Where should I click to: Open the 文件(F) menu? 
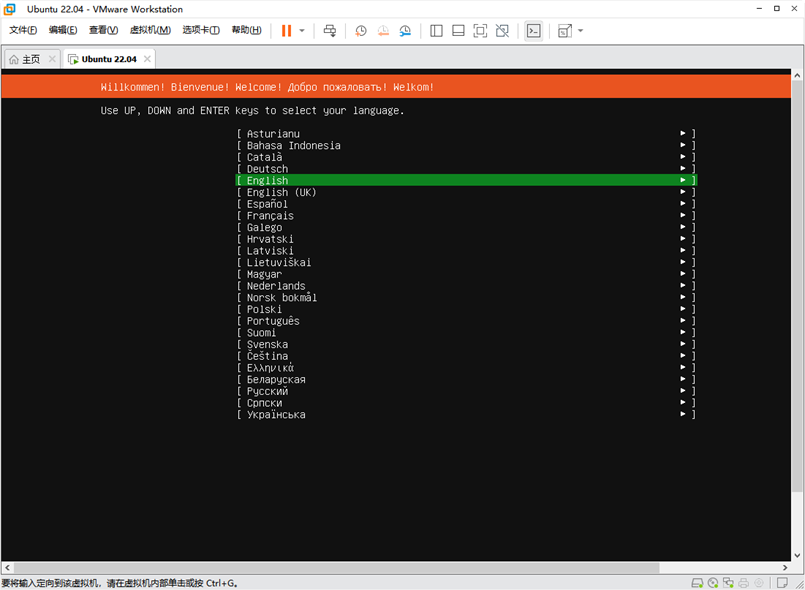pyautogui.click(x=23, y=30)
